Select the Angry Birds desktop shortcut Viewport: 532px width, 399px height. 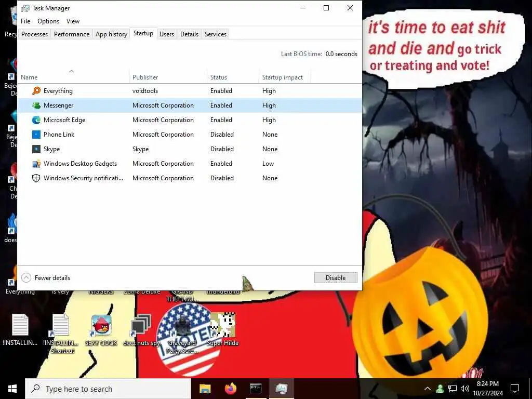point(101,330)
